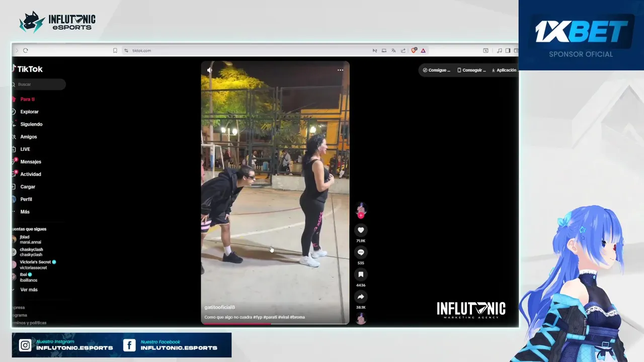
Task: Open LIVE section
Action: pyautogui.click(x=25, y=149)
